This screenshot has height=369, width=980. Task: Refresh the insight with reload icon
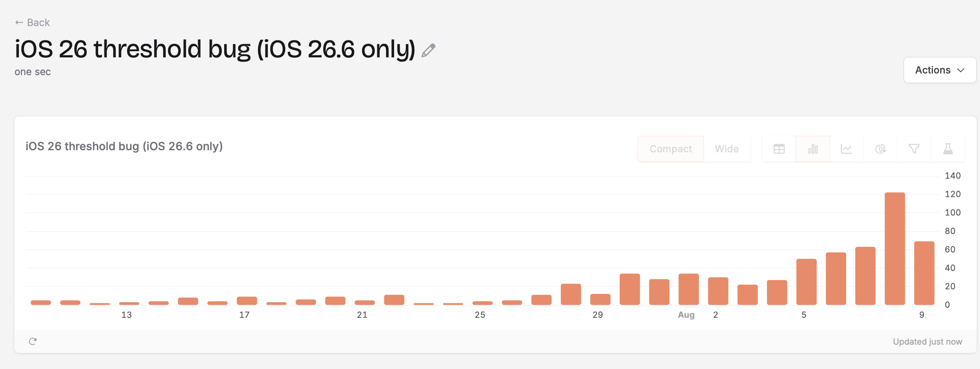(x=33, y=341)
